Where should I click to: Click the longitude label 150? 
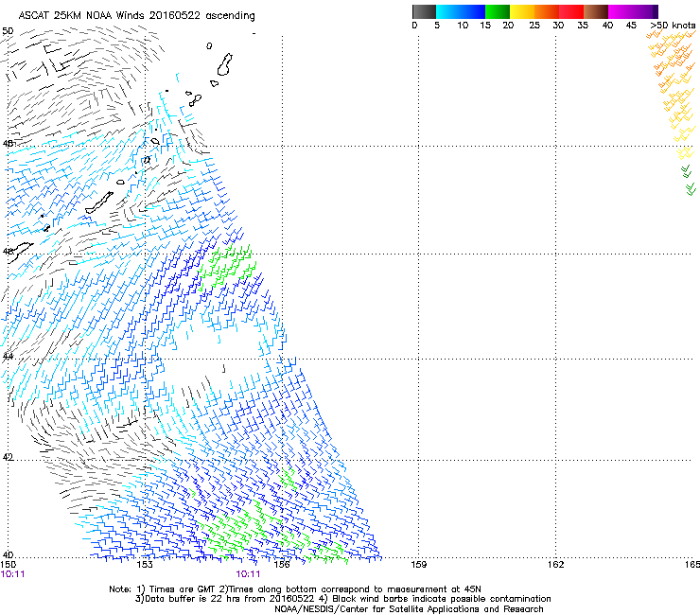coord(8,565)
